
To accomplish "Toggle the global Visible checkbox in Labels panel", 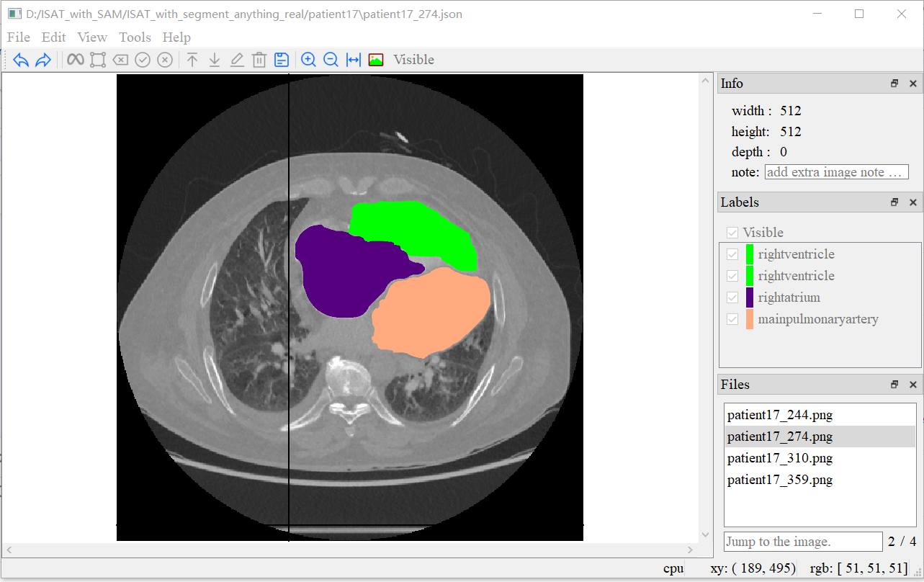I will (x=732, y=232).
